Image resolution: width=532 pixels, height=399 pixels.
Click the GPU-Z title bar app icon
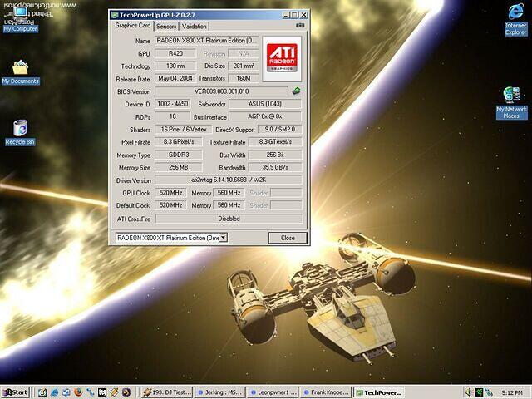coord(116,15)
